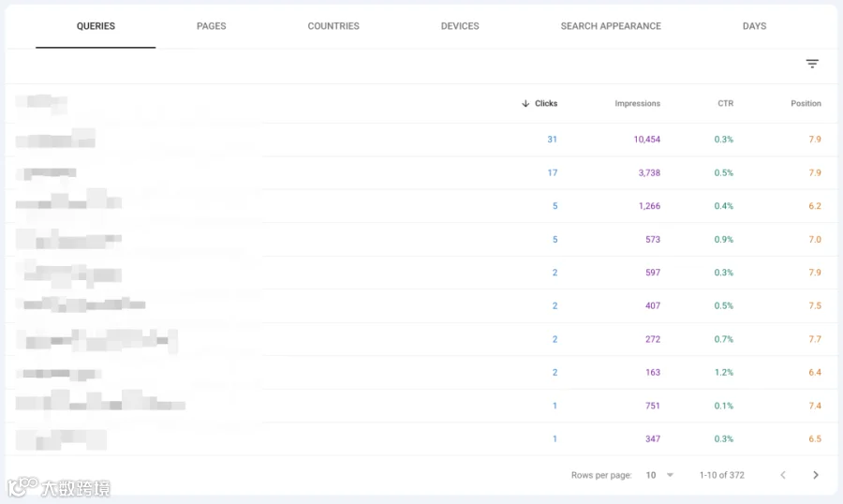The image size is (843, 504).
Task: Go to previous page of results
Action: 783,475
